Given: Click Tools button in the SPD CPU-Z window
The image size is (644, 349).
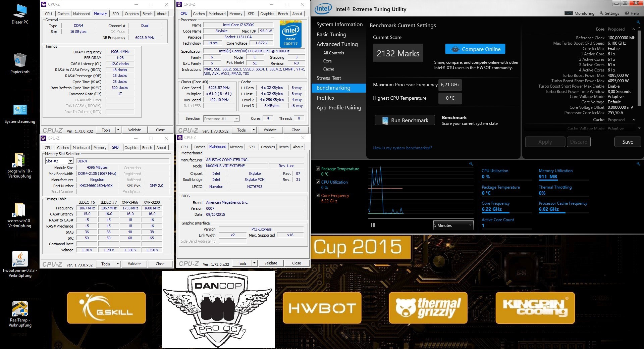Looking at the screenshot, I should click(106, 264).
